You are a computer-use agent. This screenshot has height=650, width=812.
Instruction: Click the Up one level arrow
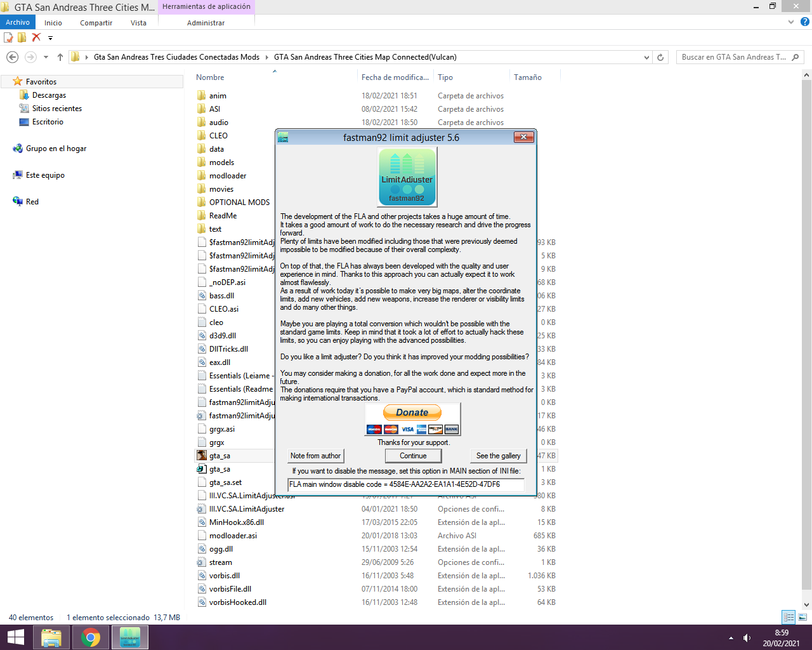60,57
